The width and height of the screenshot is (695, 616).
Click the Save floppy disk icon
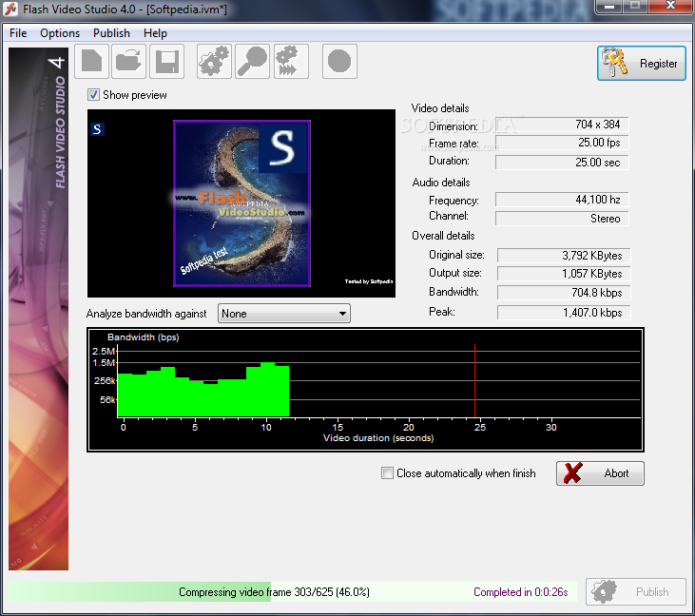167,61
